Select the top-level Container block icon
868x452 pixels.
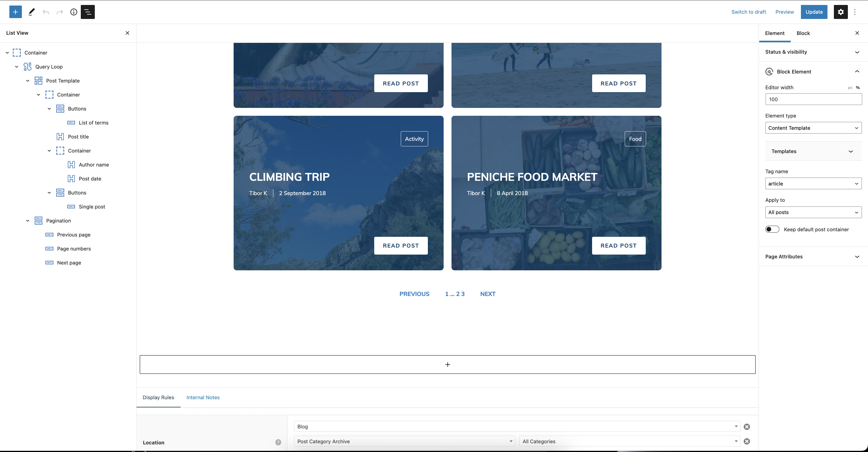17,52
